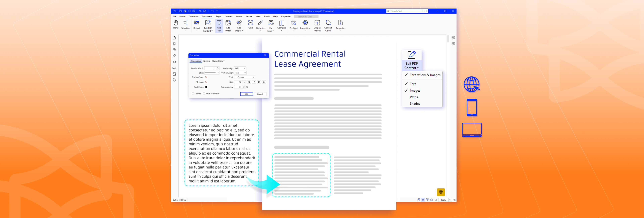Open the General tab in Properties dialog
Viewport: 644px width, 218px height.
tap(206, 61)
